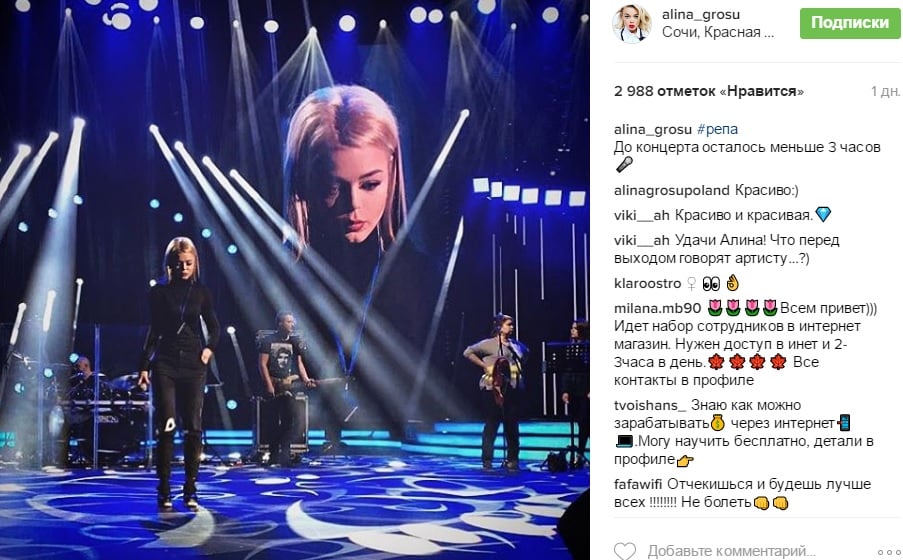Open the Сочи, Красная location link
This screenshot has width=903, height=560.
tap(718, 32)
